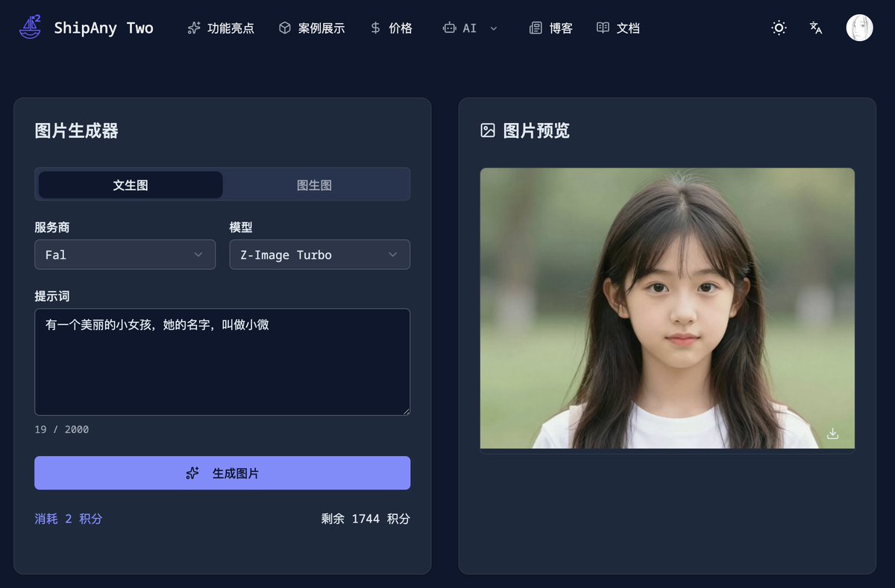Screen dimensions: 895x588
Task: Open the 模型 Z-Image Turbo dropdown
Action: (320, 255)
